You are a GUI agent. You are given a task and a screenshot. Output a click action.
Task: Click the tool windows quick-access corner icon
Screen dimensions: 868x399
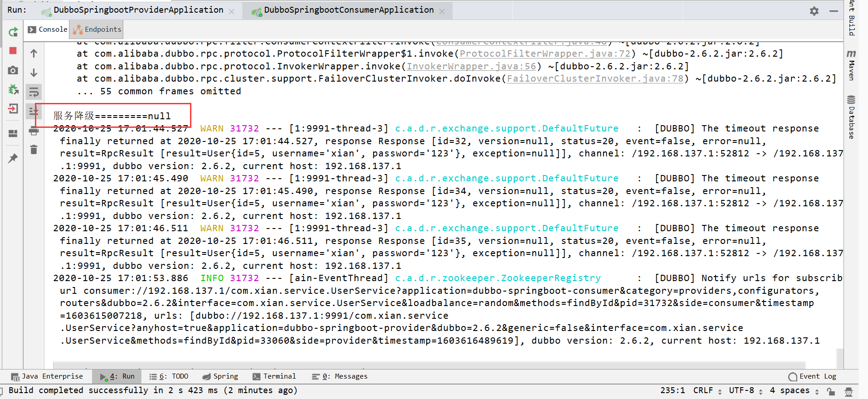2,391
